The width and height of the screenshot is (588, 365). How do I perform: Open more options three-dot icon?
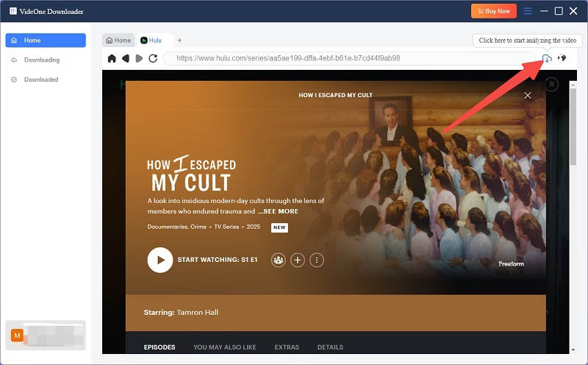pos(317,260)
